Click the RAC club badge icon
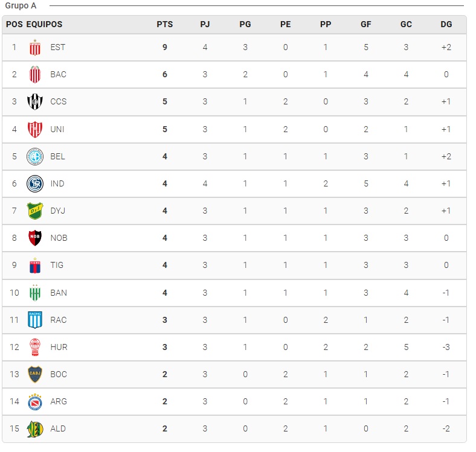Screen dimensions: 476x452 tap(35, 320)
